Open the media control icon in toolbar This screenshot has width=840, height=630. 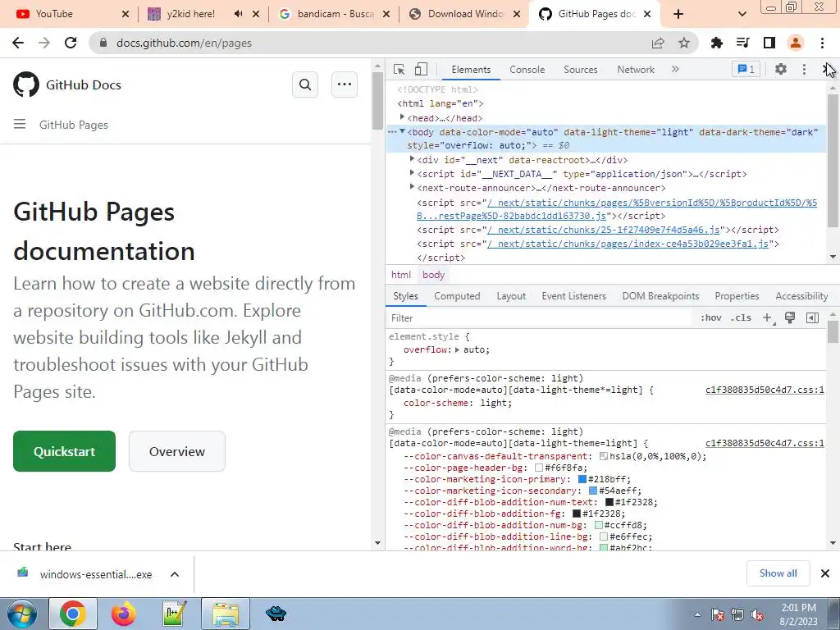point(742,43)
